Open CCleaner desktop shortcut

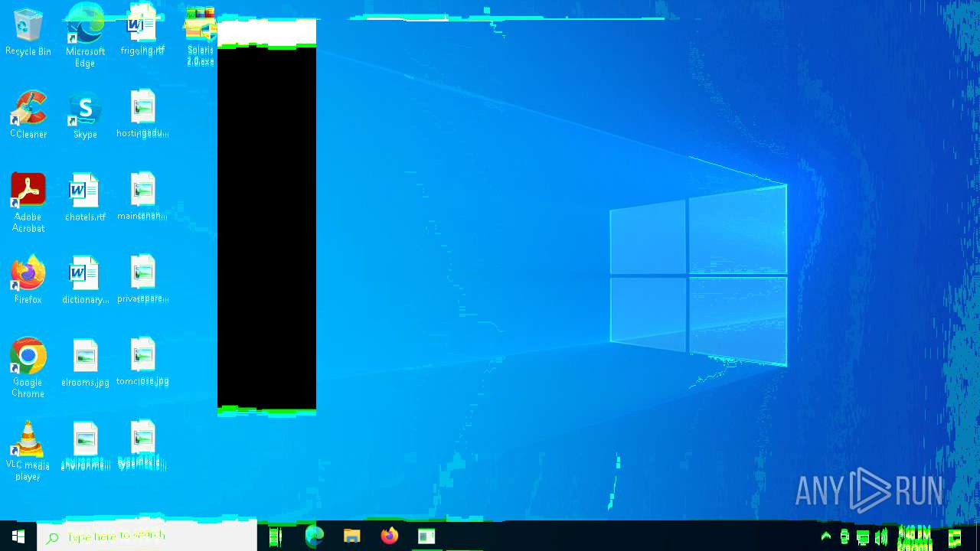click(x=28, y=115)
